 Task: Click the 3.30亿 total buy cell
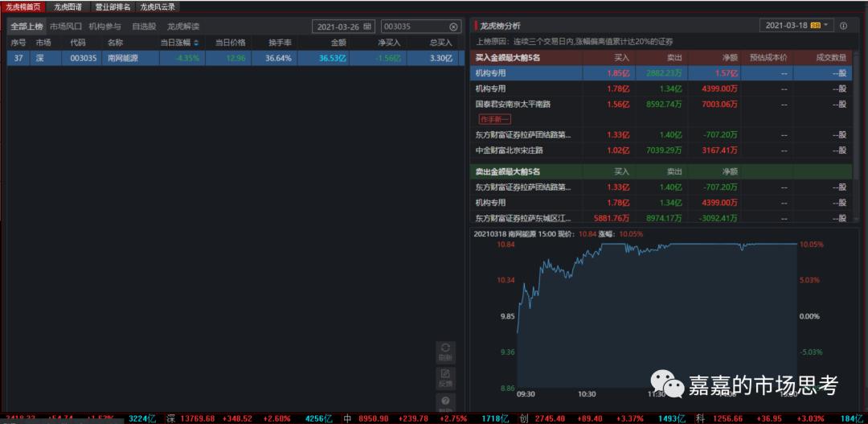tap(441, 58)
